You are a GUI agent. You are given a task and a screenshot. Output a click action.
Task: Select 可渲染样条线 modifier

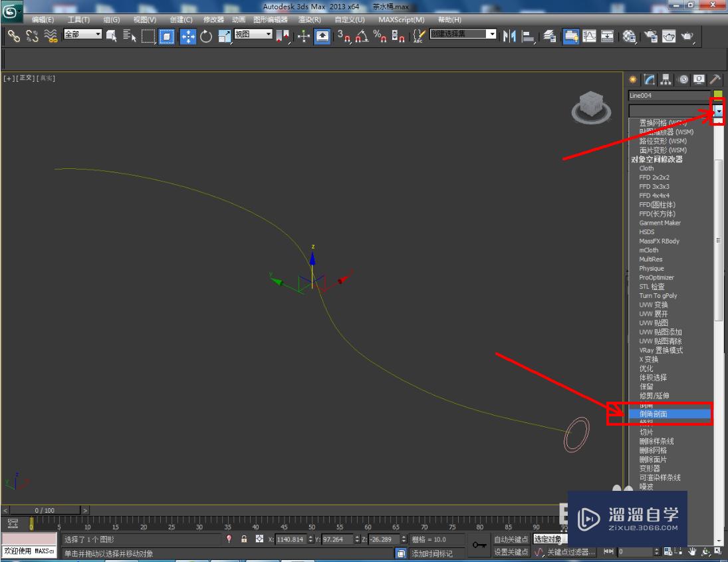point(660,478)
